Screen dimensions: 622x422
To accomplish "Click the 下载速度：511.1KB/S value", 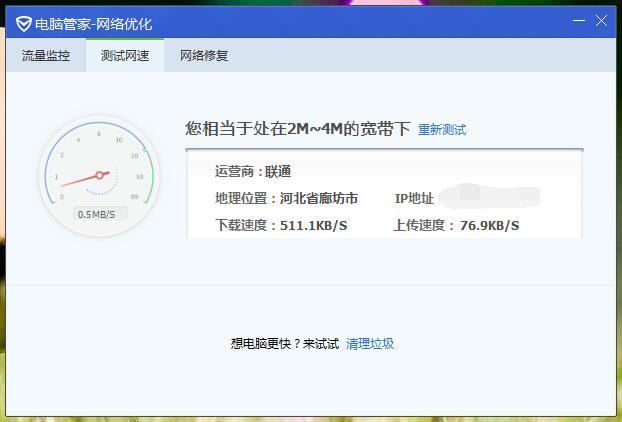I will 281,225.
